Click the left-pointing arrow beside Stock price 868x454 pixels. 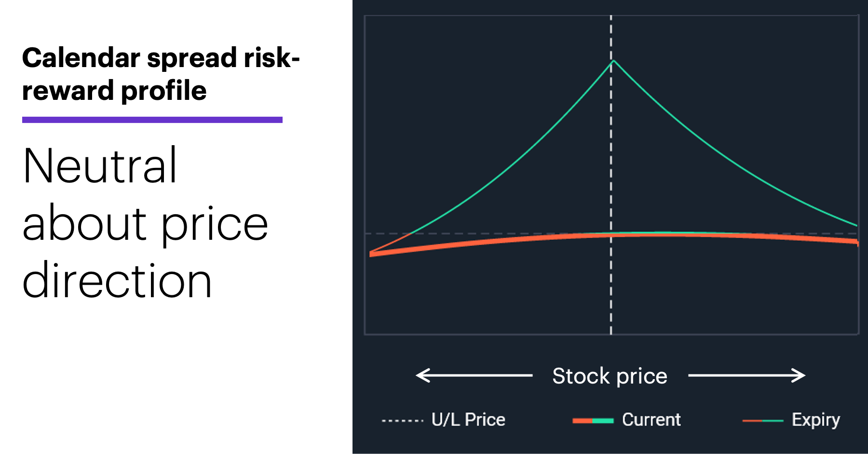(x=474, y=375)
